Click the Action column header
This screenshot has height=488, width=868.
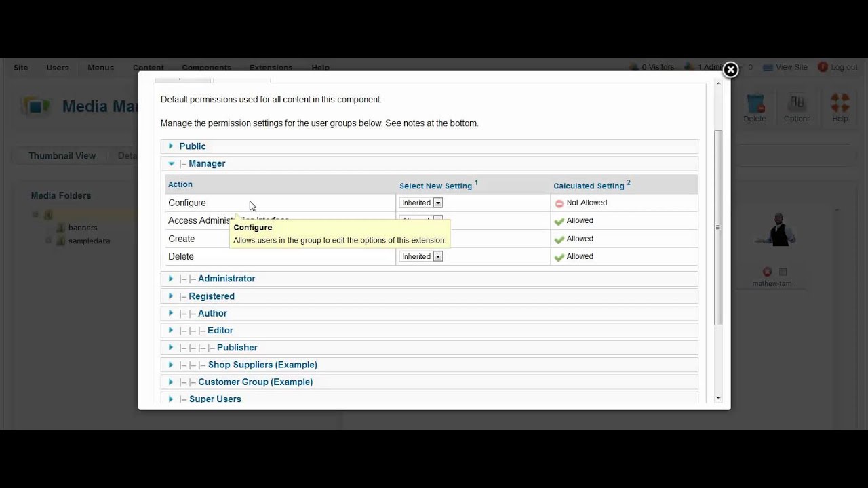(x=180, y=184)
